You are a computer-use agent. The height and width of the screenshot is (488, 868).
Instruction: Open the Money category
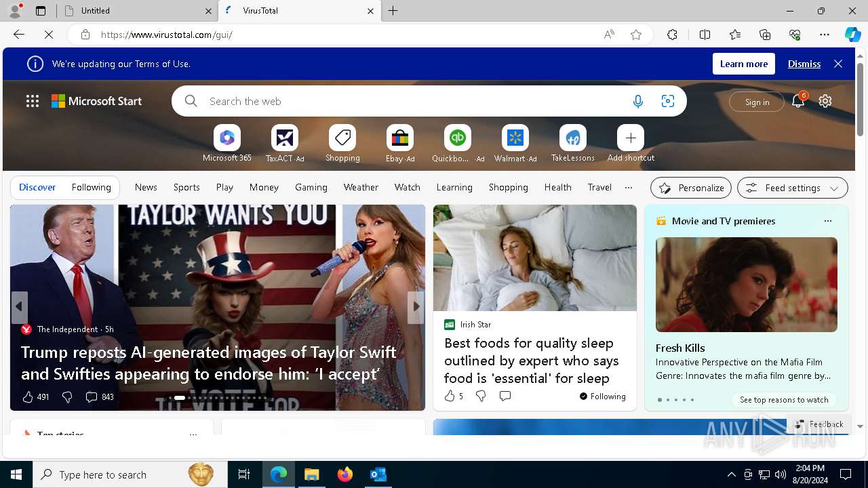[264, 187]
